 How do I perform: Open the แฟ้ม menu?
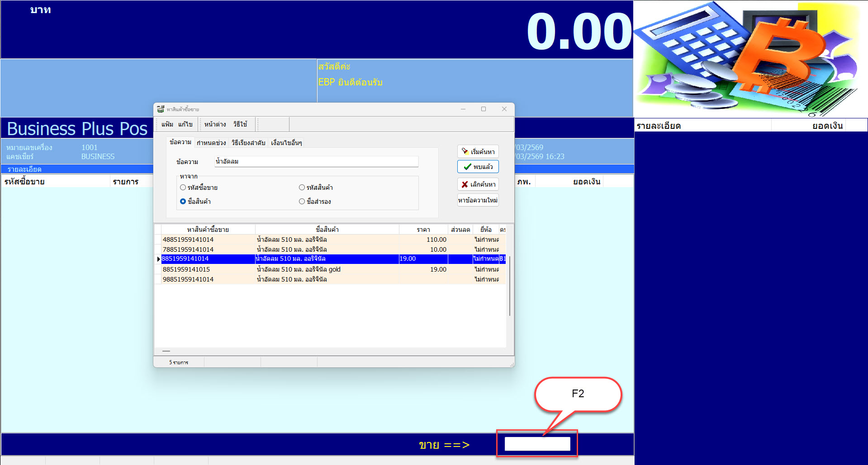[x=167, y=124]
